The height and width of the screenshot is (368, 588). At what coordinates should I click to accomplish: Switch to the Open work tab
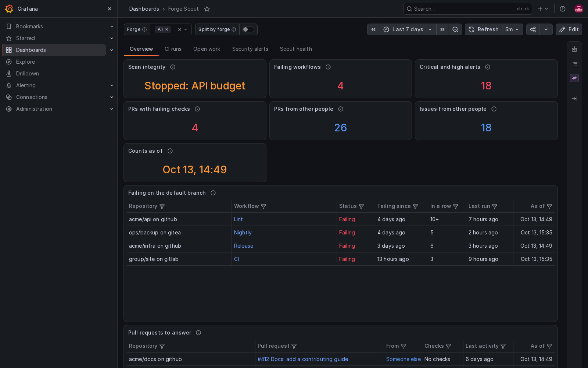(207, 49)
